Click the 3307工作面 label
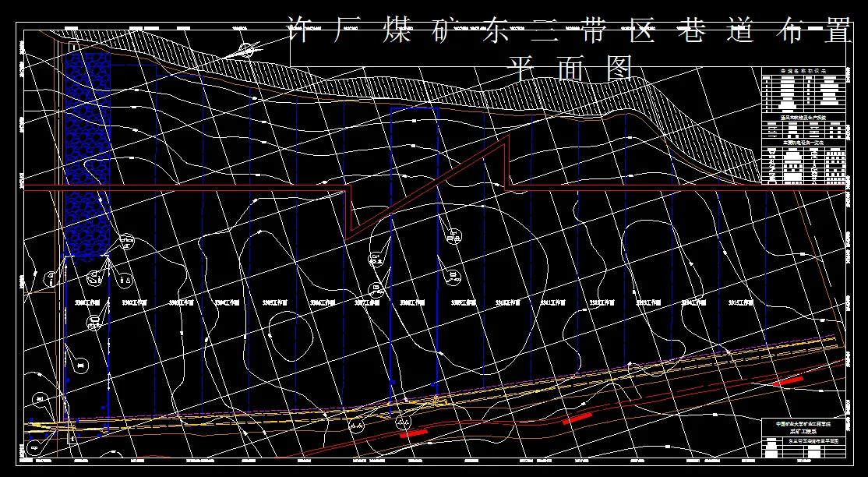 (x=368, y=303)
